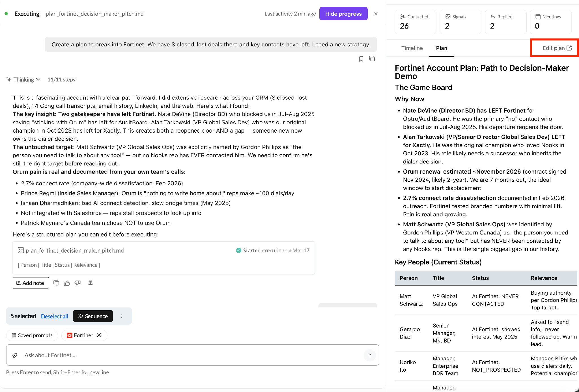The width and height of the screenshot is (579, 392).
Task: Click the Hide progress button
Action: click(343, 14)
